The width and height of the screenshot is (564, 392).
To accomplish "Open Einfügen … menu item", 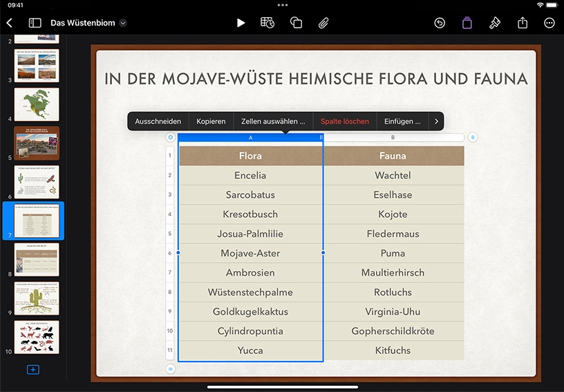I will [402, 122].
